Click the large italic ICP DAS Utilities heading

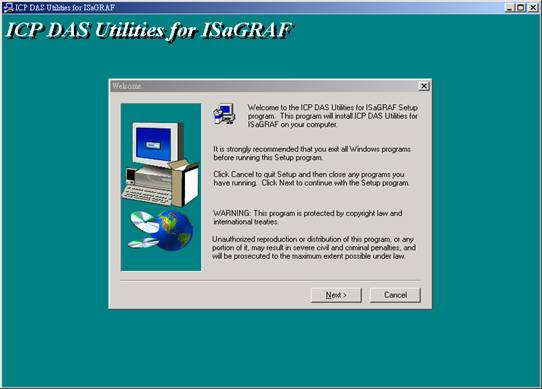pos(149,31)
